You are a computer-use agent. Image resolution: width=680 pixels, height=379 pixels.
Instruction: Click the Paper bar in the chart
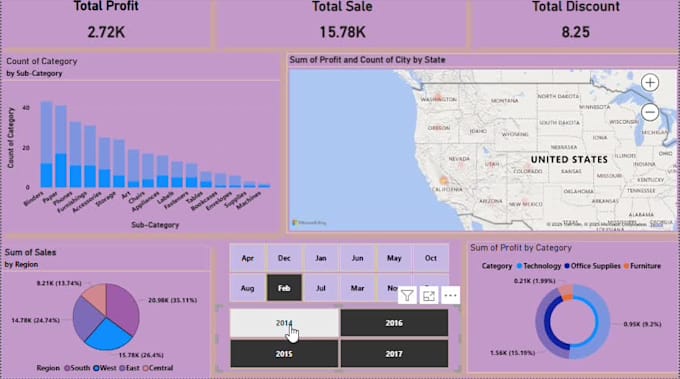(x=61, y=147)
